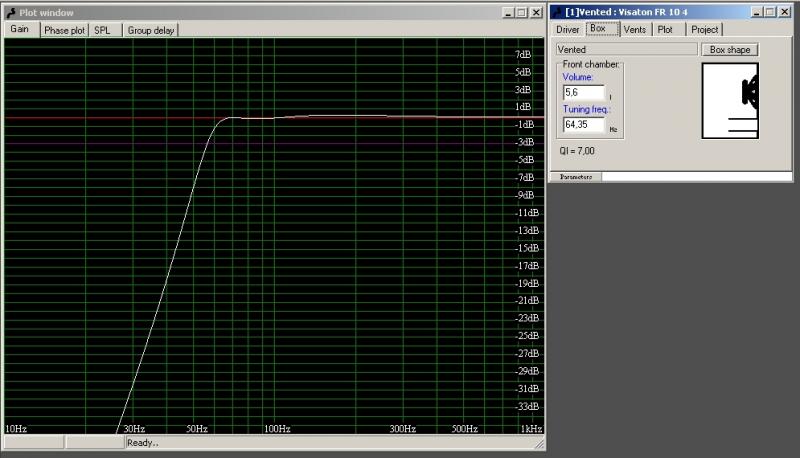
Task: Click the Parameters tab at window bottom
Action: (576, 177)
